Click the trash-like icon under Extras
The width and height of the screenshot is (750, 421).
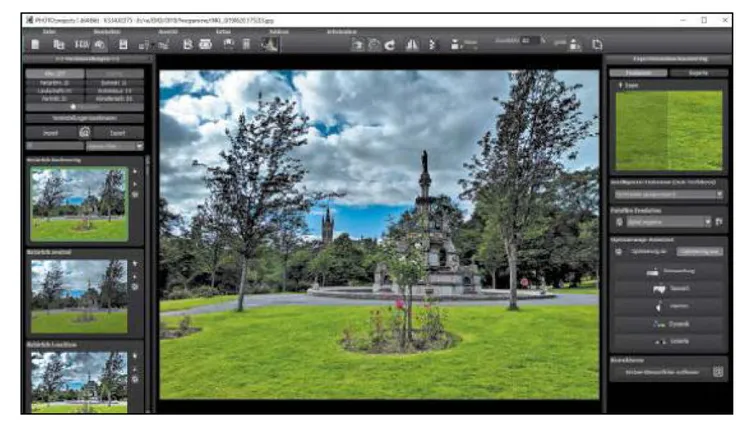[246, 44]
